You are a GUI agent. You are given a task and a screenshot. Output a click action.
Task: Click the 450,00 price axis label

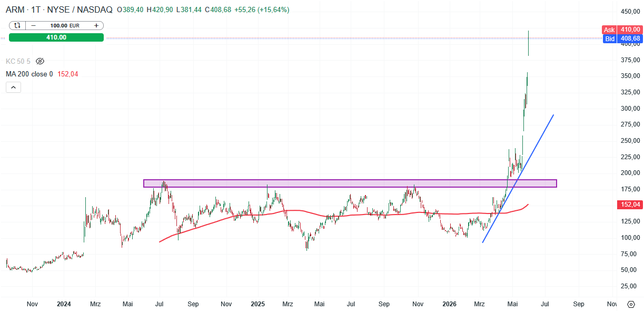(630, 12)
